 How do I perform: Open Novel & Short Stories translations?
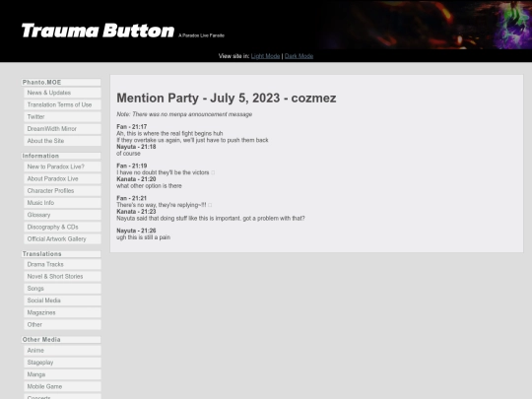[x=62, y=277]
